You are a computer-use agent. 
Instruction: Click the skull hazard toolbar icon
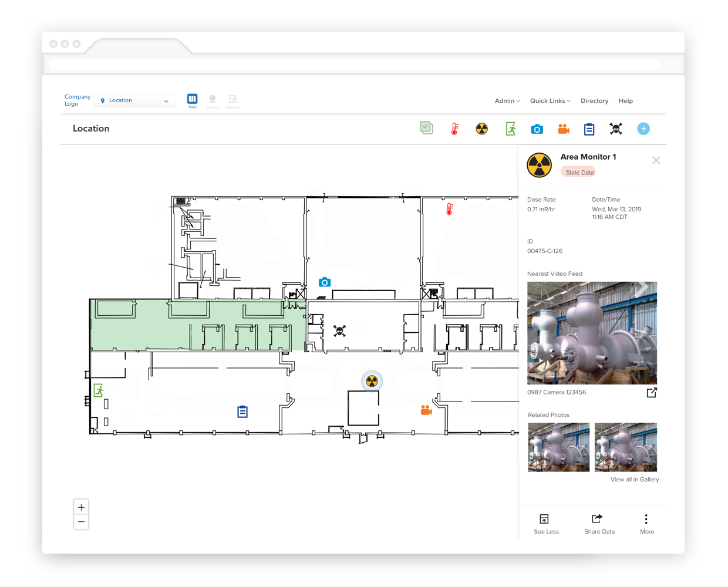(616, 129)
